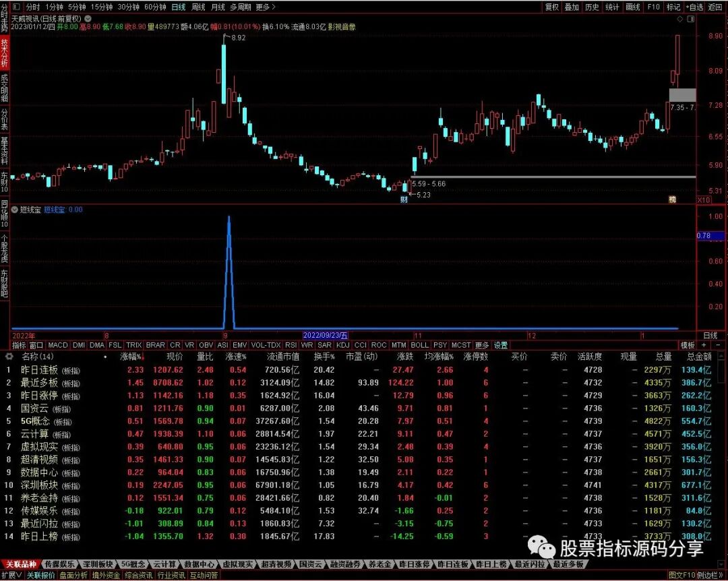
Task: Open the 盘面分析 tab
Action: click(x=73, y=576)
